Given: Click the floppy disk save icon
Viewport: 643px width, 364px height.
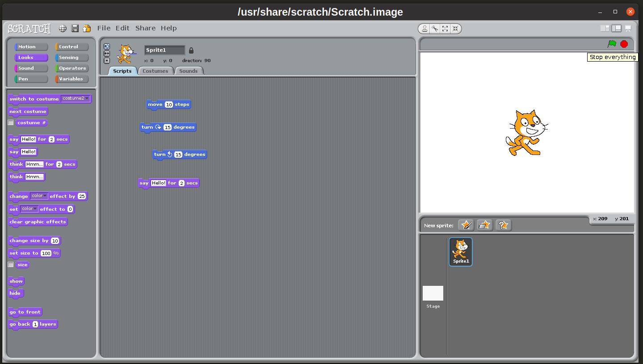Looking at the screenshot, I should [x=75, y=28].
